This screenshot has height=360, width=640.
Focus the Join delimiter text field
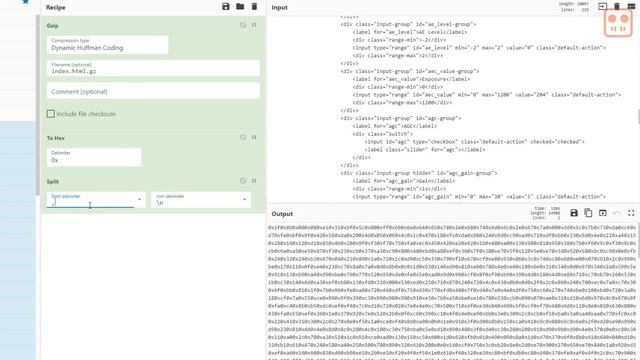pyautogui.click(x=196, y=200)
